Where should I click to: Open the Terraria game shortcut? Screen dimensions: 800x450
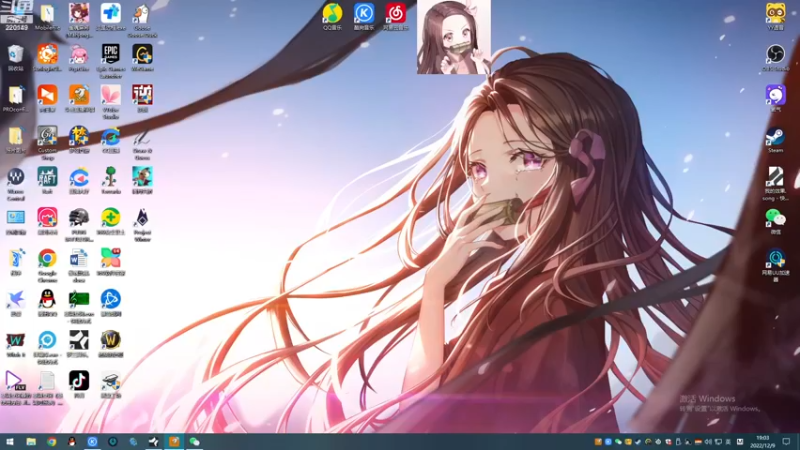(111, 177)
